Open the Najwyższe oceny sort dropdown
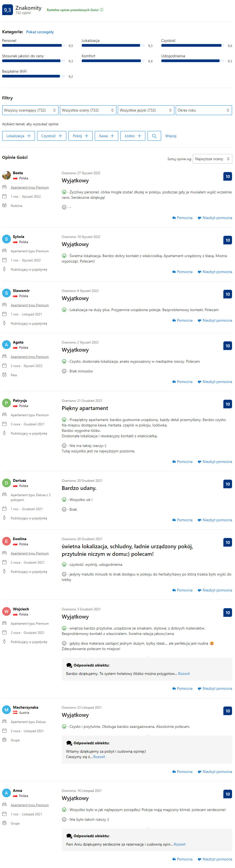 (x=212, y=159)
